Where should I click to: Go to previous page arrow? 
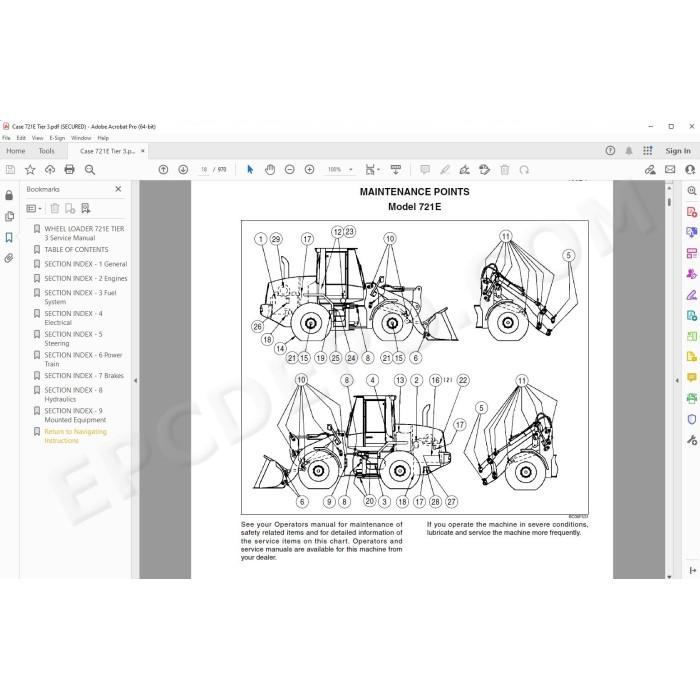tap(163, 170)
